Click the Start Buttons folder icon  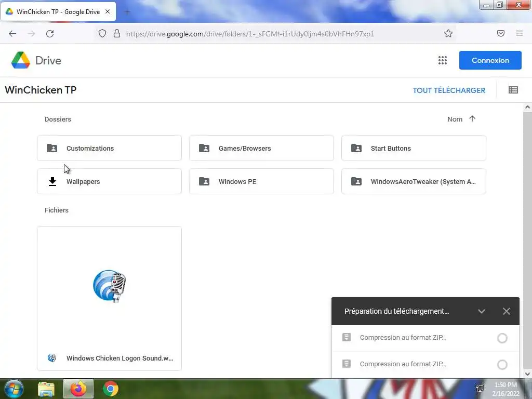[x=356, y=148]
